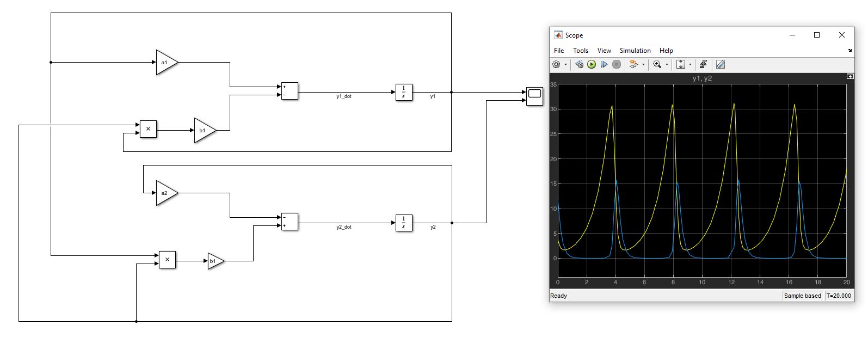
Task: Run the simulation with the green play button
Action: pos(592,64)
